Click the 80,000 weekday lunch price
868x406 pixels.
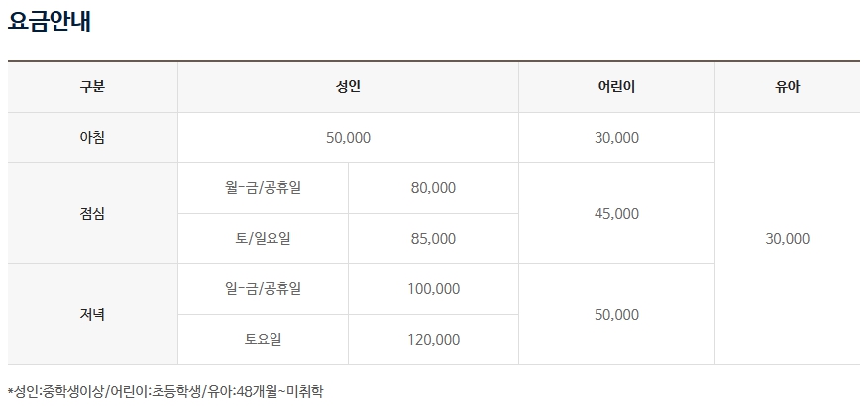[433, 188]
